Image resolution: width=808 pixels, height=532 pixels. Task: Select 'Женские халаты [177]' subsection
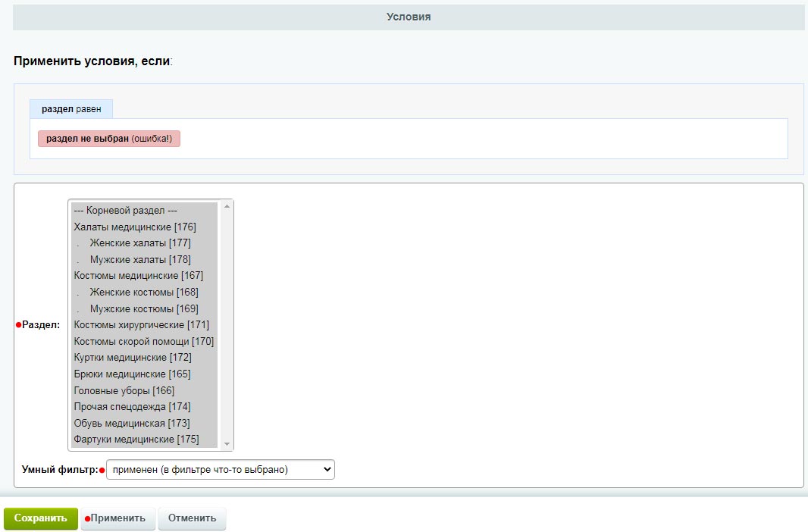(x=139, y=243)
